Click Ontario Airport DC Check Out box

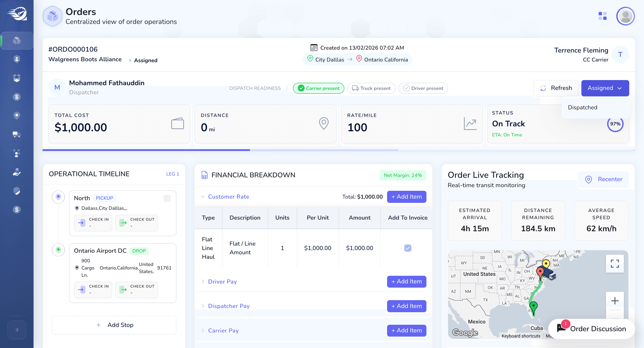pos(136,290)
